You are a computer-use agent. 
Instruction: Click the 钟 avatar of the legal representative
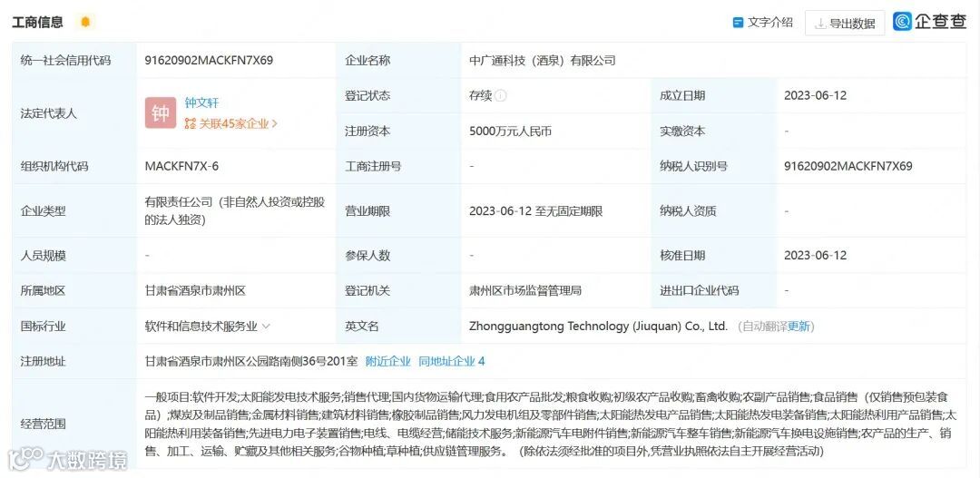coord(161,113)
